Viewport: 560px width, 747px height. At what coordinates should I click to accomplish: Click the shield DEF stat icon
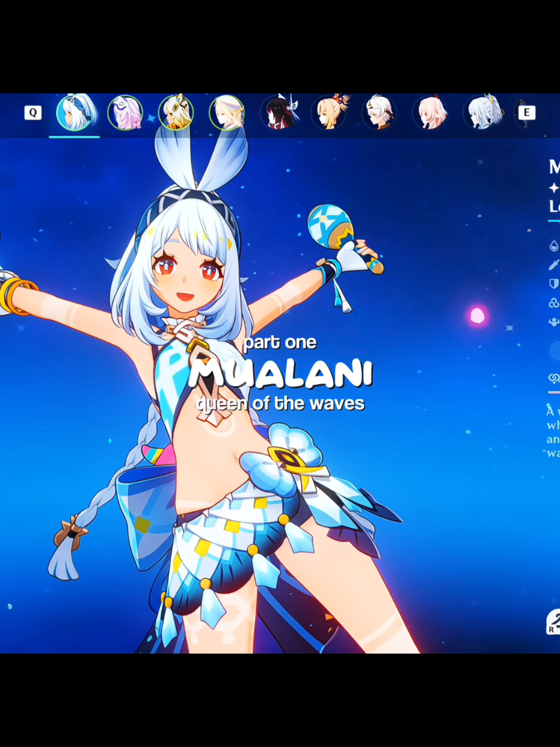[x=554, y=284]
